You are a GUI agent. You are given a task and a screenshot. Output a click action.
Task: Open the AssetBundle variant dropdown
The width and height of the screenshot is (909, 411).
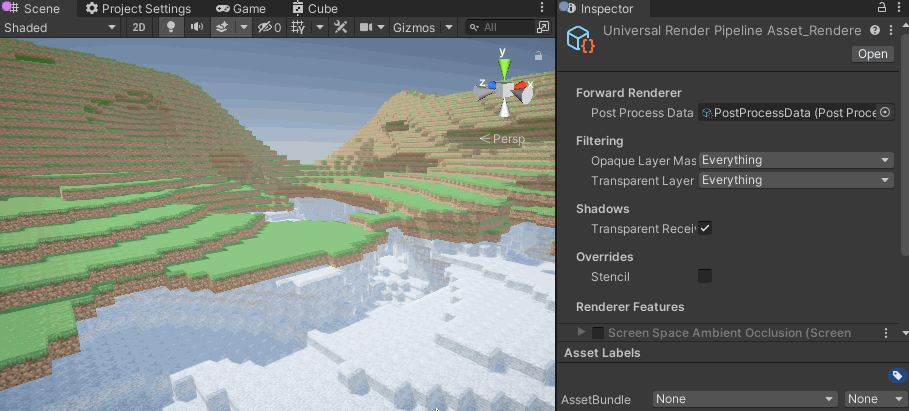pyautogui.click(x=875, y=399)
